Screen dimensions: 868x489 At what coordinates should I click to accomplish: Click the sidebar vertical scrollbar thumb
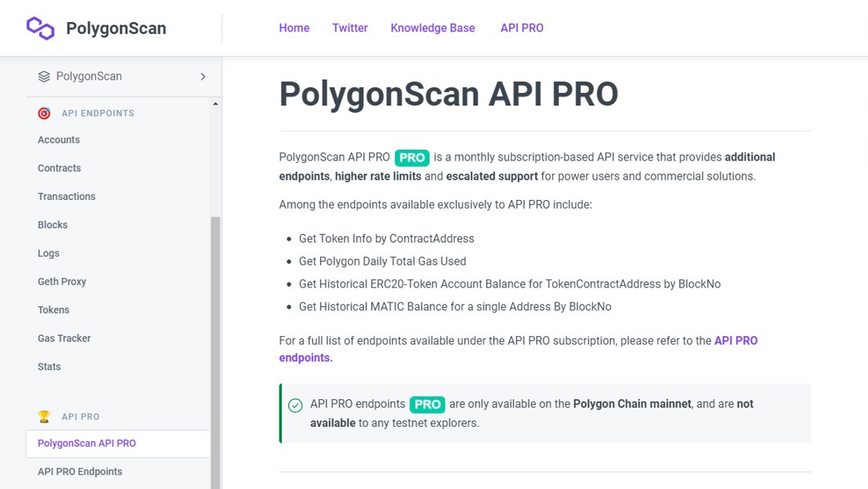point(216,353)
